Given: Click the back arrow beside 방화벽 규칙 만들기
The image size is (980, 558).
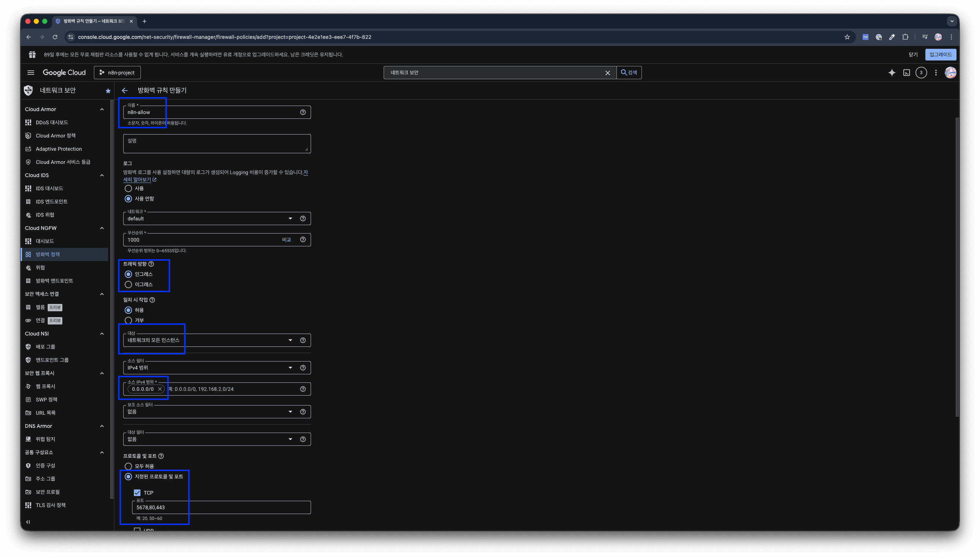Looking at the screenshot, I should click(x=125, y=91).
